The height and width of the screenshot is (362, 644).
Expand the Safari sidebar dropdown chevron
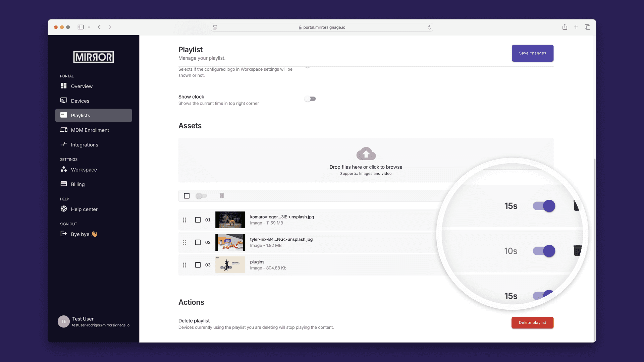pos(89,27)
